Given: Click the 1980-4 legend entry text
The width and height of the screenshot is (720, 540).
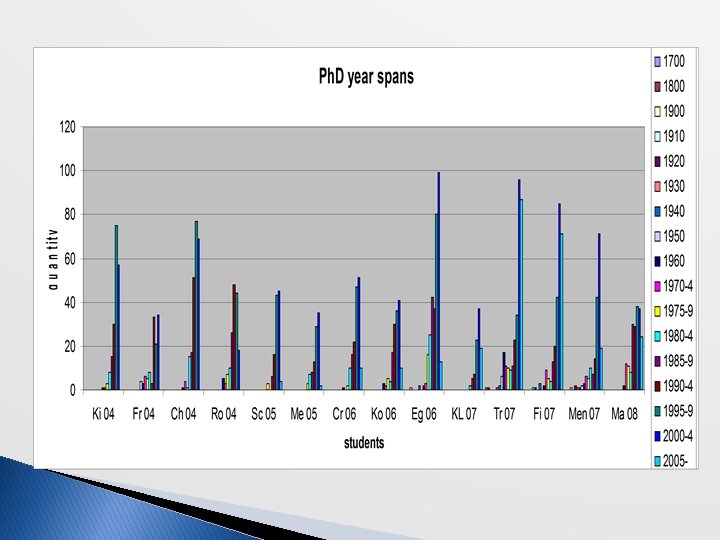Looking at the screenshot, I should click(678, 336).
